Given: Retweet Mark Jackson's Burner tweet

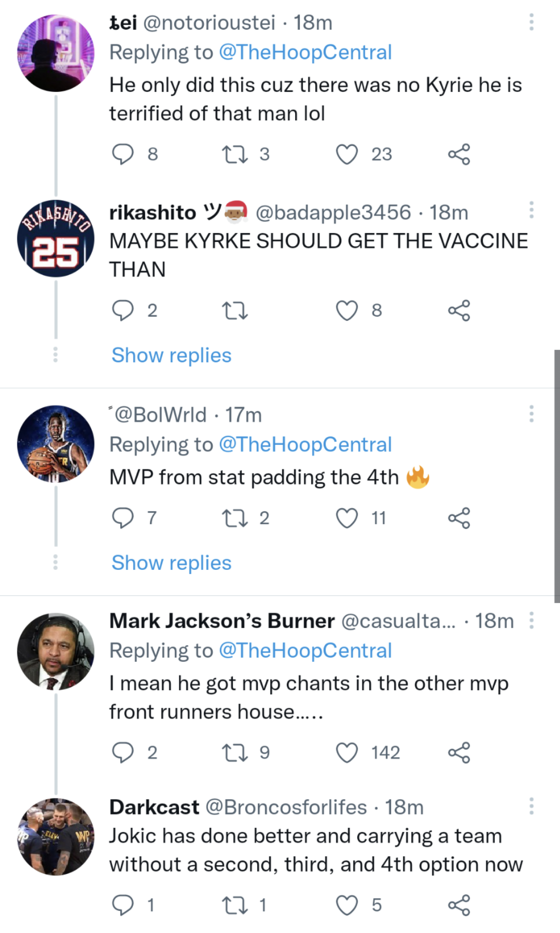Looking at the screenshot, I should [x=234, y=753].
